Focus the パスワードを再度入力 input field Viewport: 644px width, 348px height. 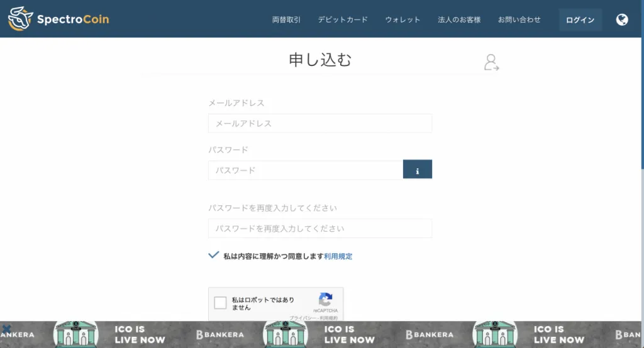coord(320,229)
